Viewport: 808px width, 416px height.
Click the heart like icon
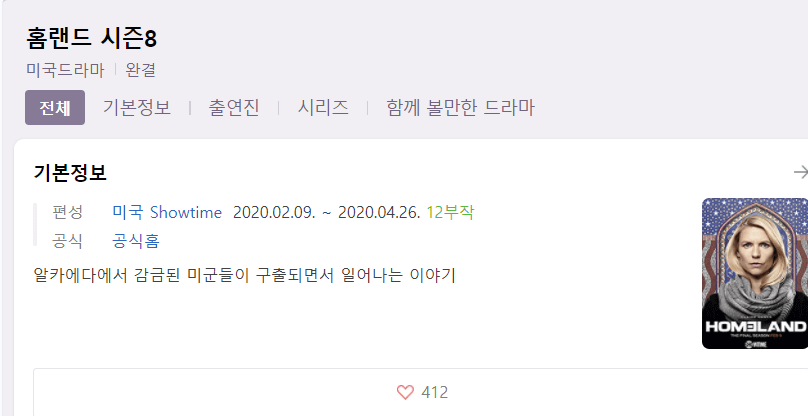click(x=405, y=392)
